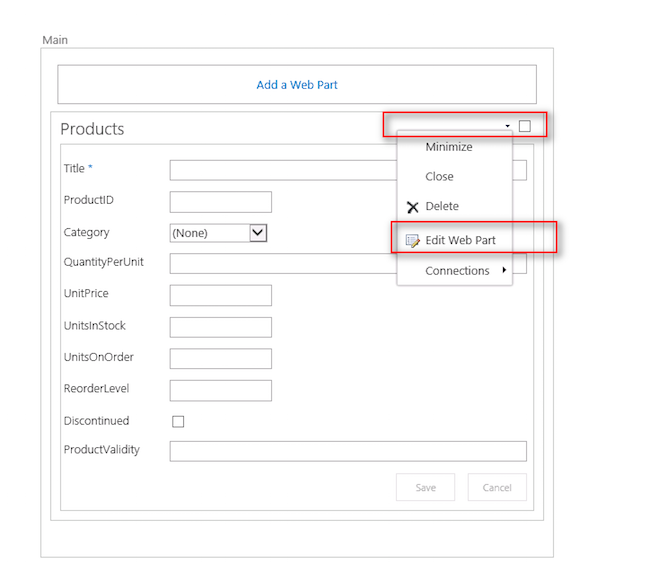Image resolution: width=650 pixels, height=581 pixels.
Task: Select Close in the web part menu
Action: [439, 177]
